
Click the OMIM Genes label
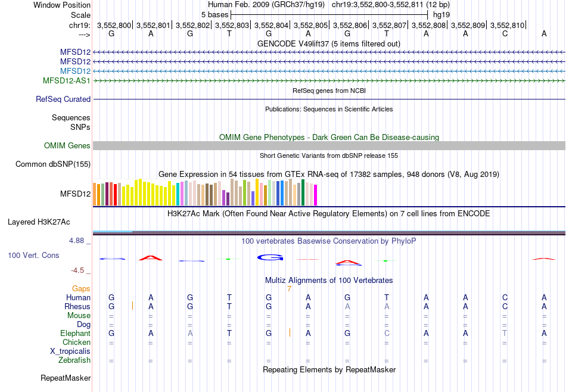tap(67, 145)
